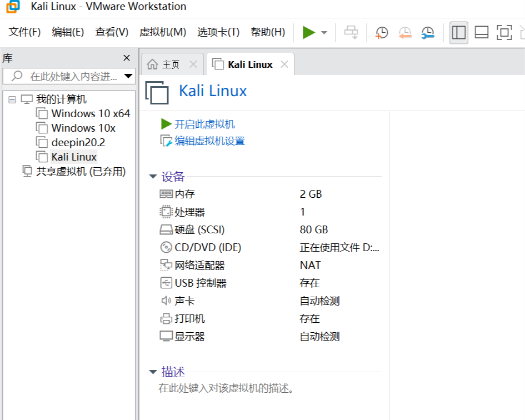This screenshot has width=525, height=420.
Task: Open the 编辑(E) menu
Action: point(68,32)
